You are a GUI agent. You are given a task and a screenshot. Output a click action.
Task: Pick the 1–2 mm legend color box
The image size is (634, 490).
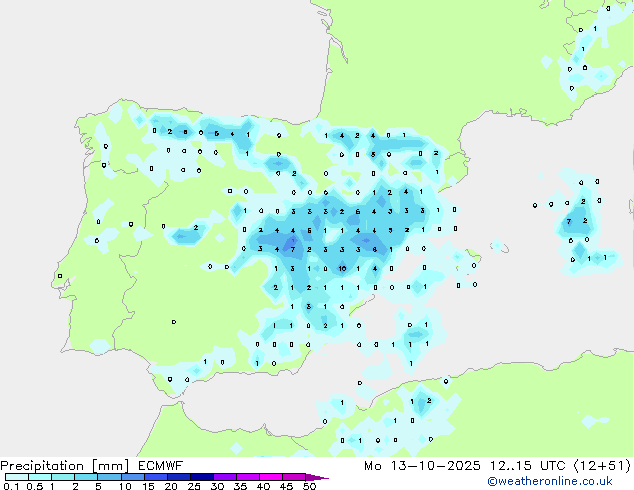pos(63,477)
